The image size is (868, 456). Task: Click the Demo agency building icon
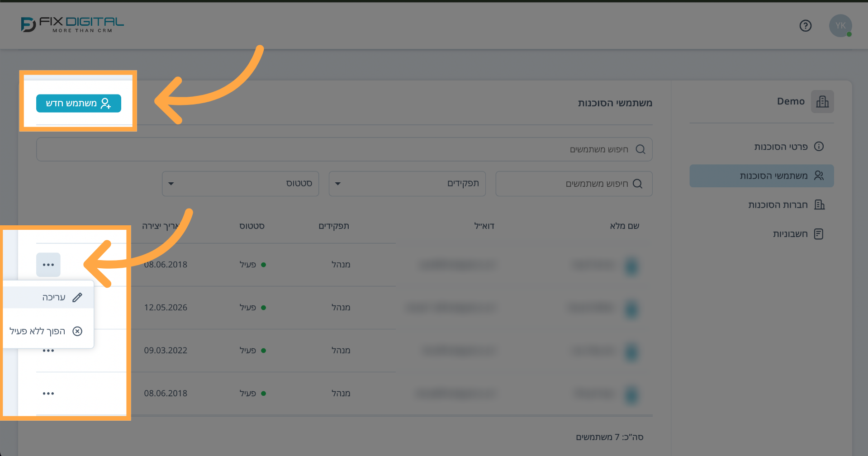pyautogui.click(x=822, y=101)
